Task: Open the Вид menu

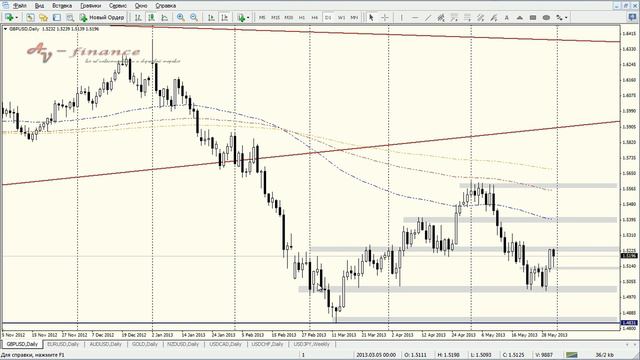Action: pos(39,6)
